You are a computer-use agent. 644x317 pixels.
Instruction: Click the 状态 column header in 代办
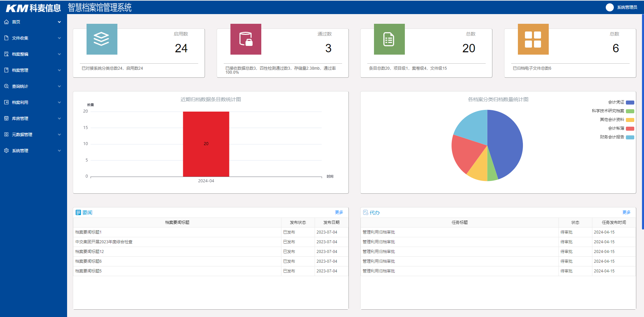(575, 223)
